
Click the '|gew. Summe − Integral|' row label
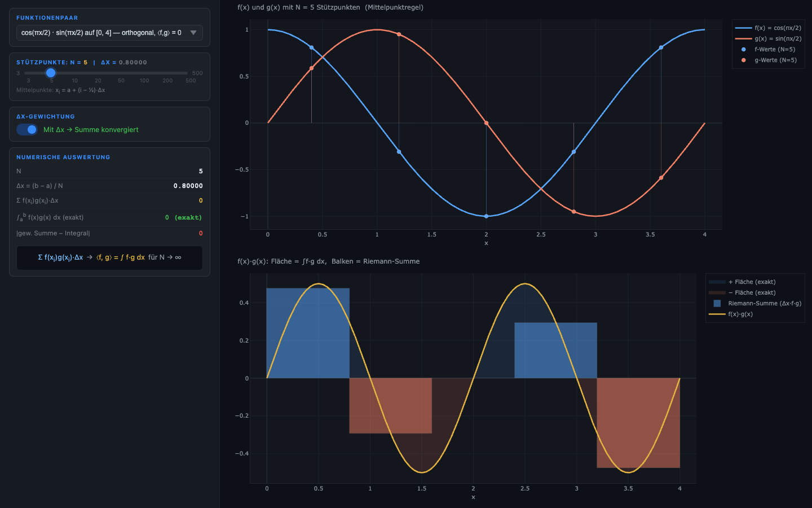point(53,233)
